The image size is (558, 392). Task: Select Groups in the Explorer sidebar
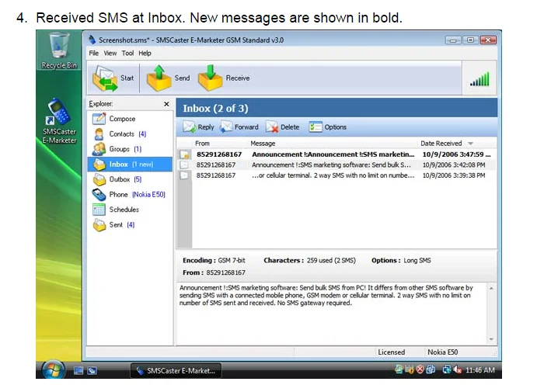pos(120,149)
